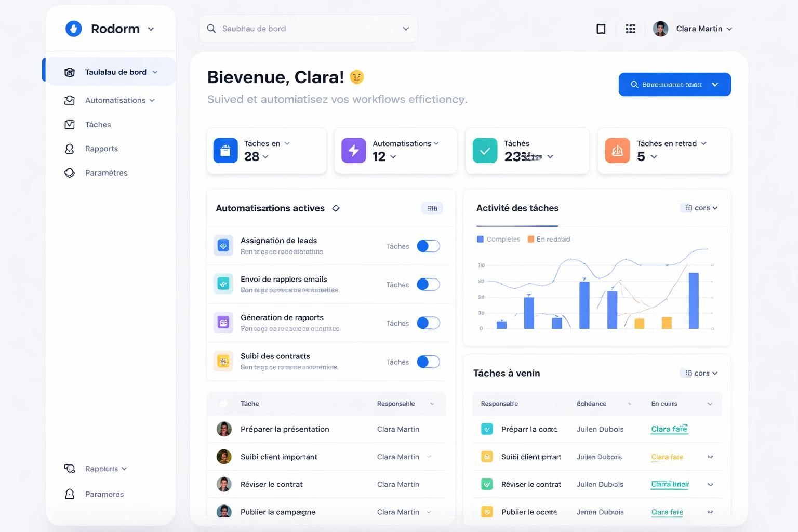
Task: Click the orange Tâches en retrad icon
Action: tap(617, 151)
